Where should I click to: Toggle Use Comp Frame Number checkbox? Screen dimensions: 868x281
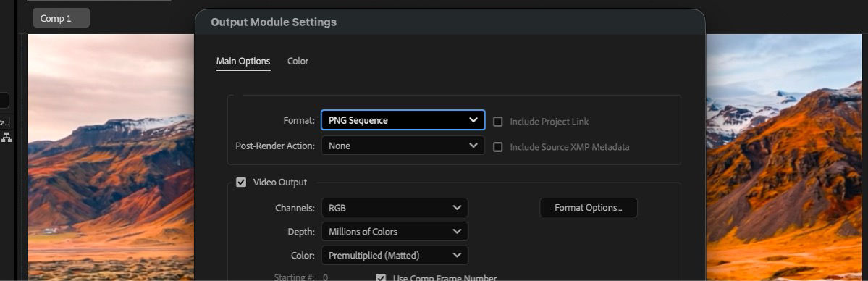point(381,277)
